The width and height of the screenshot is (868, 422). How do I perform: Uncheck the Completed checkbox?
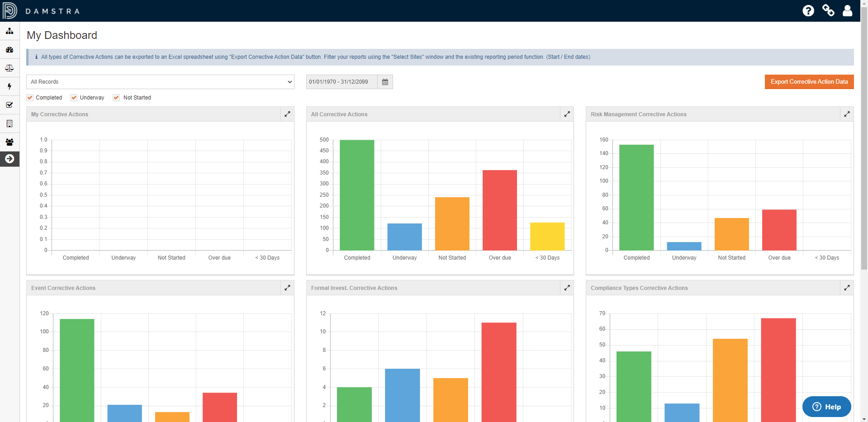click(29, 97)
